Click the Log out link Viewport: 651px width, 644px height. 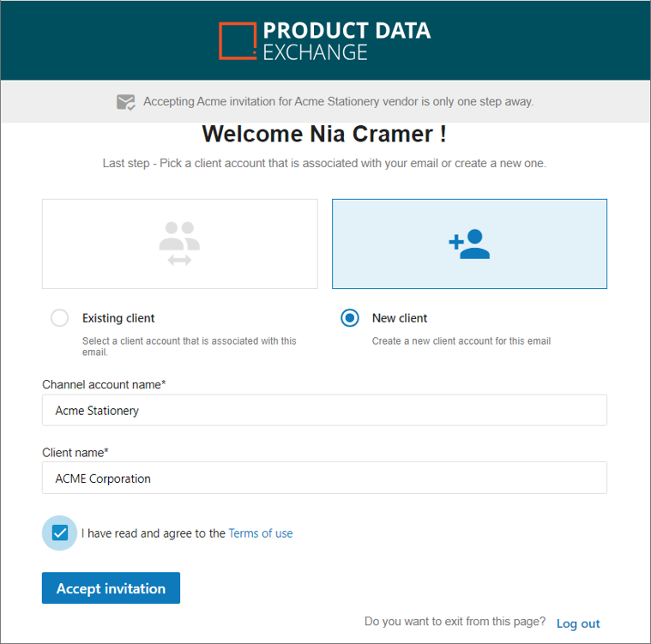tap(578, 623)
